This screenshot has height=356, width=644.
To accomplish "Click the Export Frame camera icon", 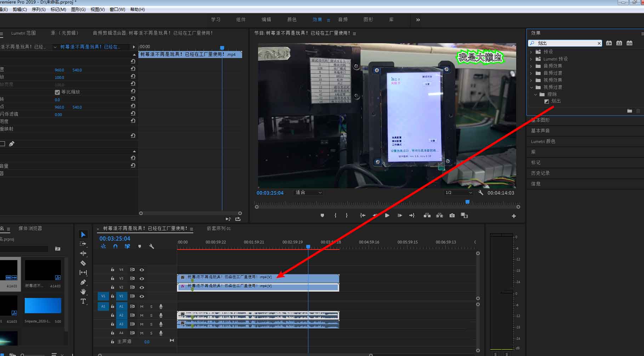I will tap(452, 216).
